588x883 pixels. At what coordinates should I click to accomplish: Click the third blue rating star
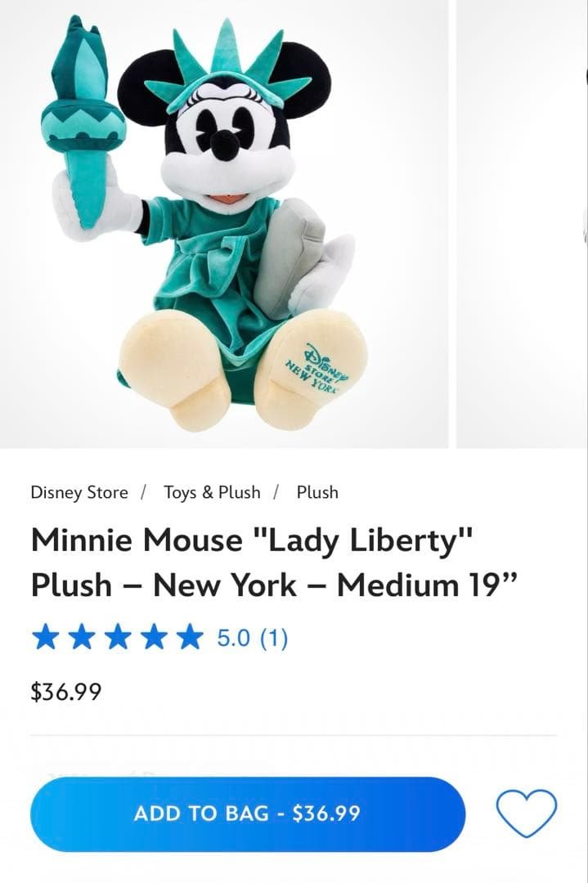click(118, 638)
